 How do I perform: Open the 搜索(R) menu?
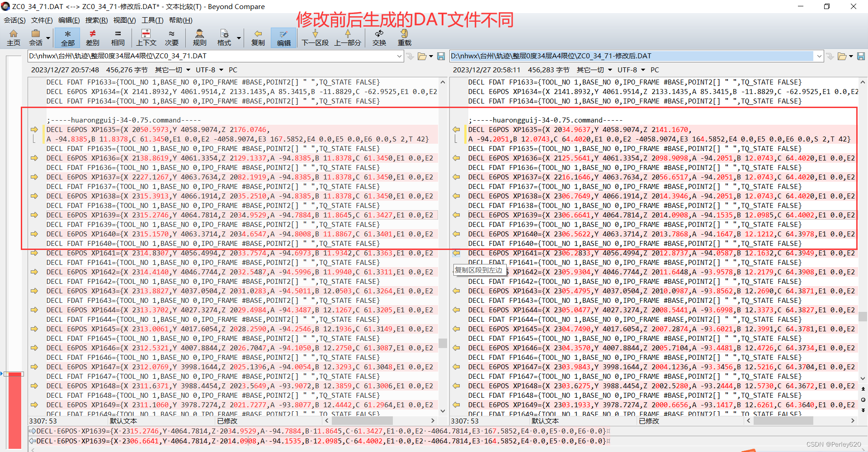96,20
